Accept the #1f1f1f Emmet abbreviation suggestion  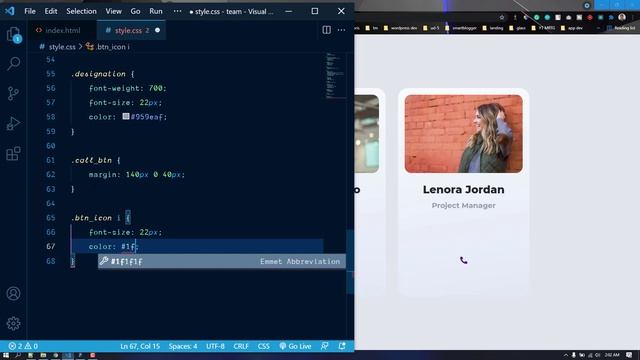click(x=222, y=261)
